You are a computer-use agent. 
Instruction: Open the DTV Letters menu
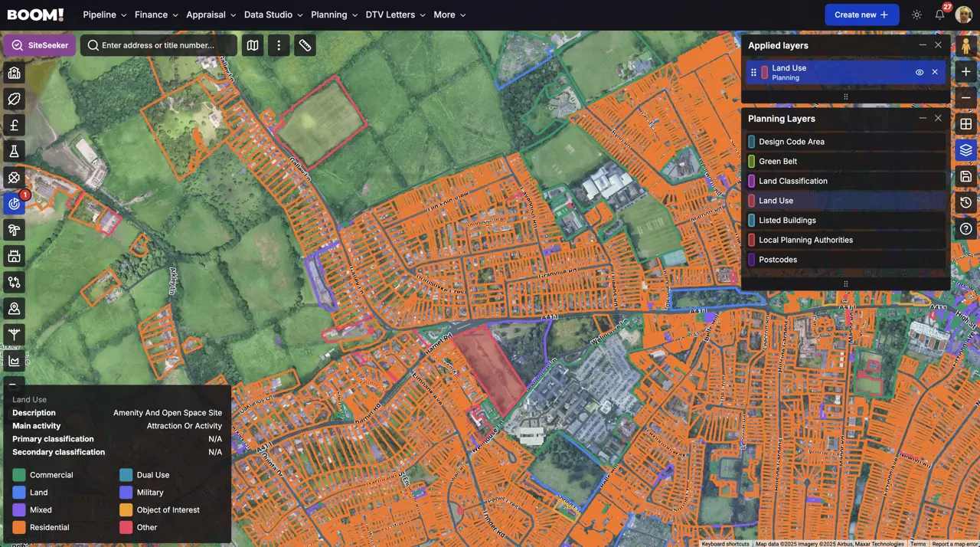click(x=396, y=15)
